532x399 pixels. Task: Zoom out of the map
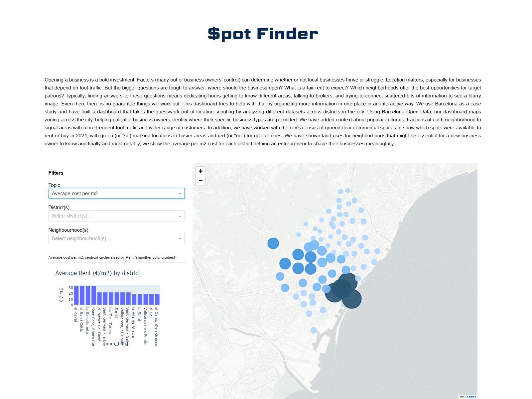pos(200,181)
